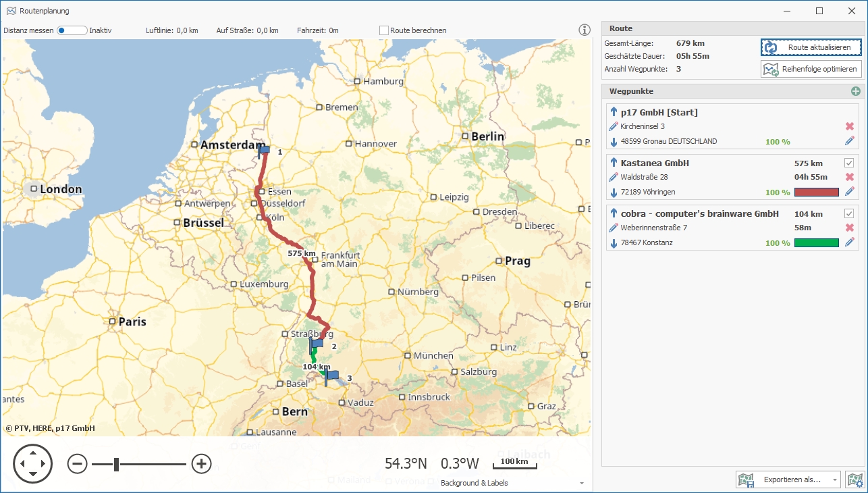
Task: Click Route aktualisieren button
Action: coord(811,47)
